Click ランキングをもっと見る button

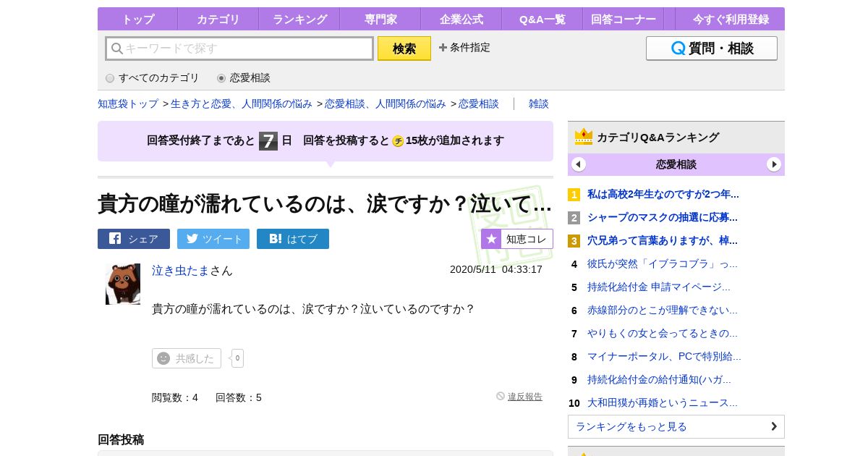click(x=676, y=426)
